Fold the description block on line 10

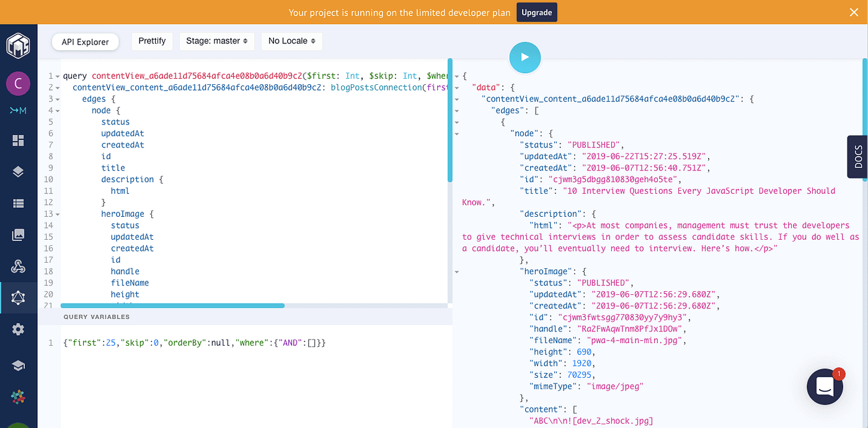coord(58,179)
